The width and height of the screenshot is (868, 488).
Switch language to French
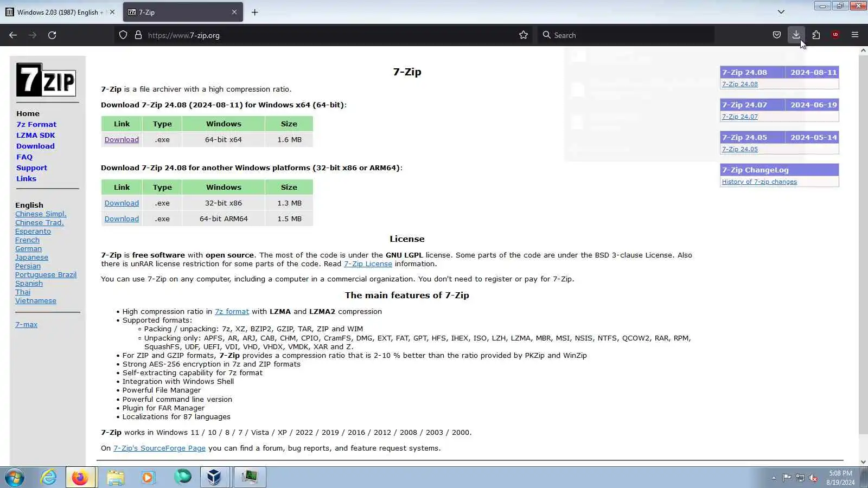[x=27, y=240]
